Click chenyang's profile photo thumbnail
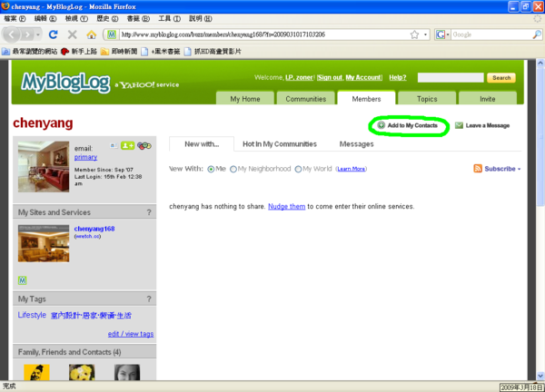This screenshot has height=392, width=545. pyautogui.click(x=44, y=167)
